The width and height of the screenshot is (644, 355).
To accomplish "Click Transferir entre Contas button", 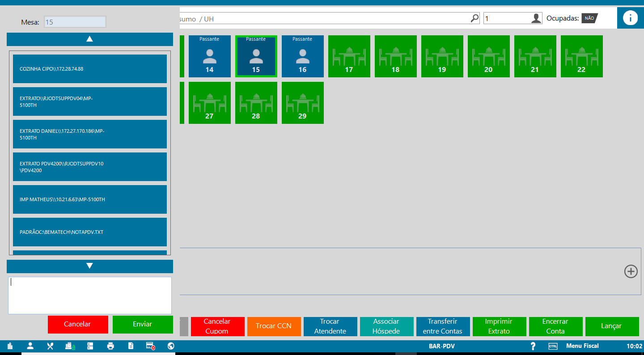I will [x=443, y=326].
